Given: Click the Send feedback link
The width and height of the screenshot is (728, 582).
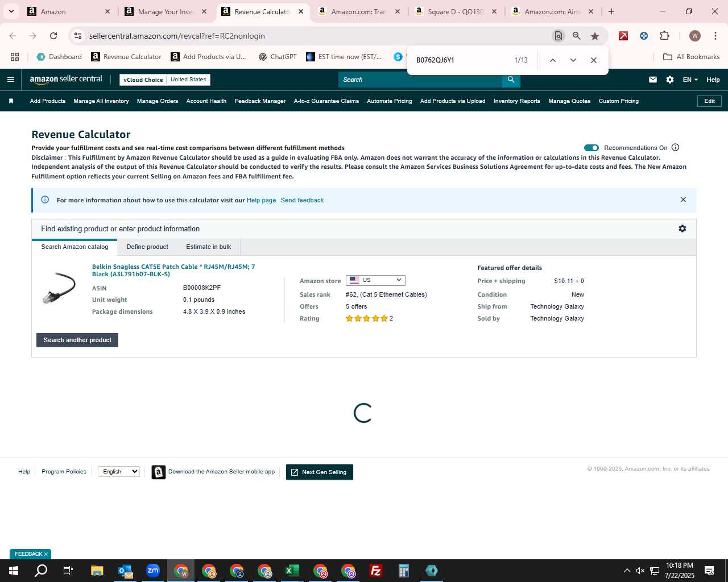Looking at the screenshot, I should [302, 200].
